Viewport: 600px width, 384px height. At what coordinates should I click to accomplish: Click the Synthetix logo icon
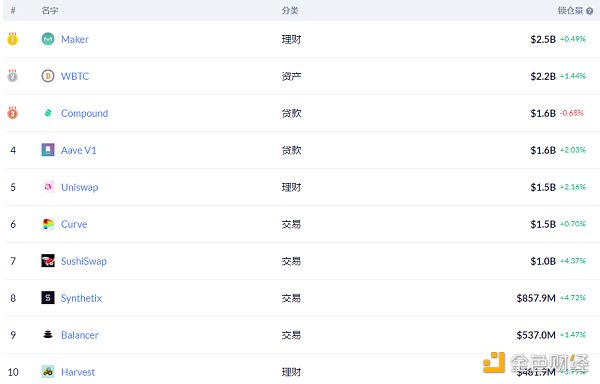pos(48,298)
